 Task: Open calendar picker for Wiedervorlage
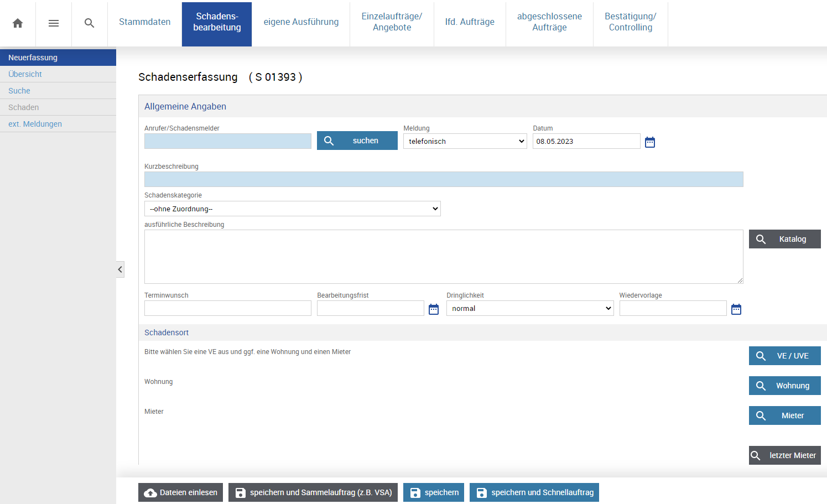pos(736,309)
